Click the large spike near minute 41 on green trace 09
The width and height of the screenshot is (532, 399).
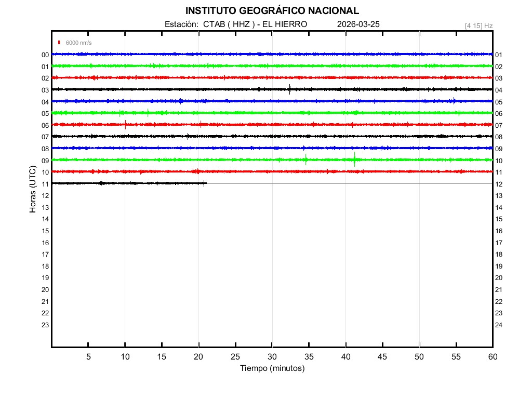pos(354,159)
